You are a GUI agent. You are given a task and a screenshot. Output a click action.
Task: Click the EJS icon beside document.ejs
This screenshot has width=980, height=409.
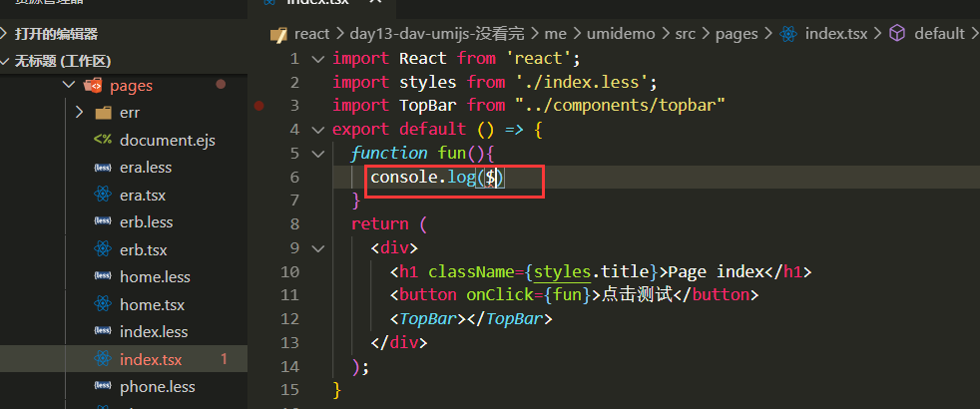(x=103, y=140)
